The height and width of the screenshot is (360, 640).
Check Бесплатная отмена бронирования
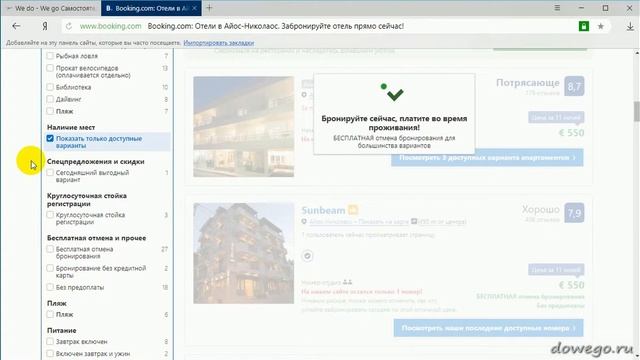point(50,249)
